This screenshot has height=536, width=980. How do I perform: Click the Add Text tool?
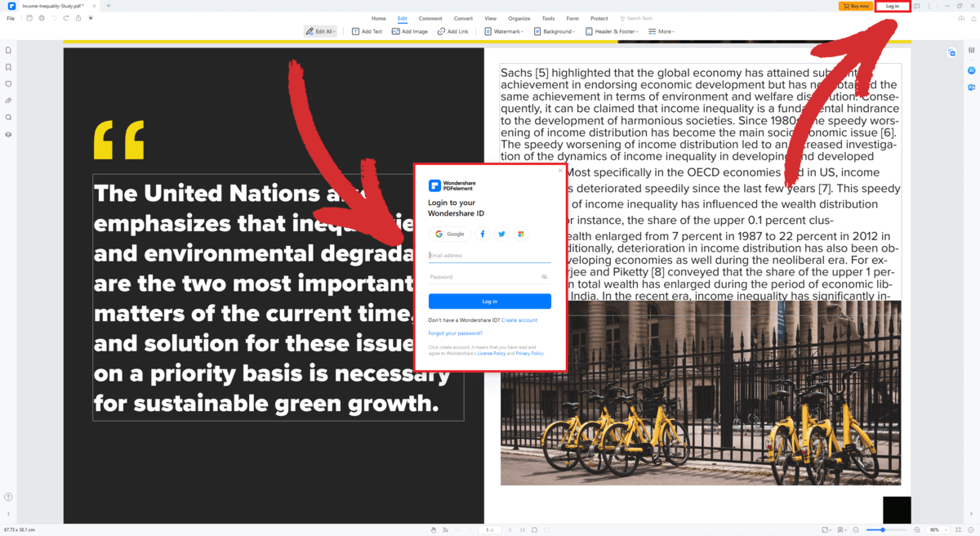367,31
